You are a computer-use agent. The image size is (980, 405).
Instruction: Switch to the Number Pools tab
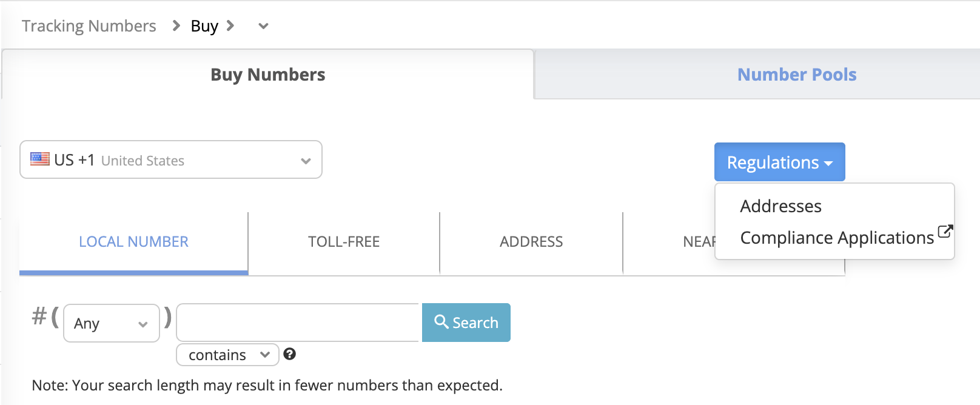pyautogui.click(x=796, y=75)
